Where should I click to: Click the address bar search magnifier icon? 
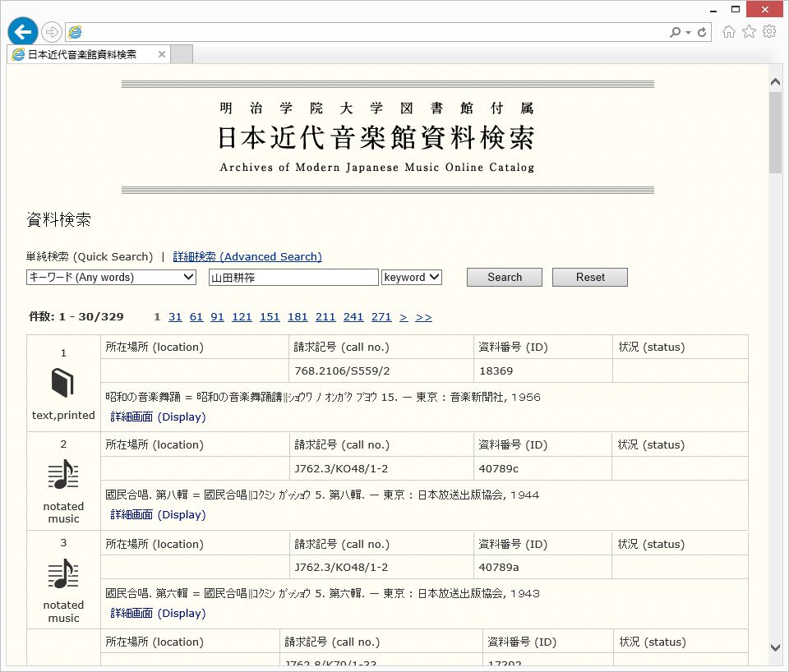(x=676, y=32)
